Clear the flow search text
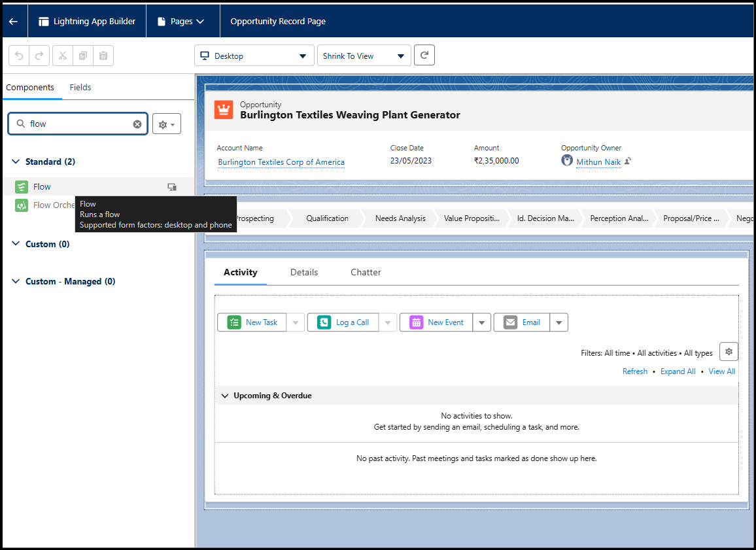Screen dimensions: 756x550 [137, 124]
